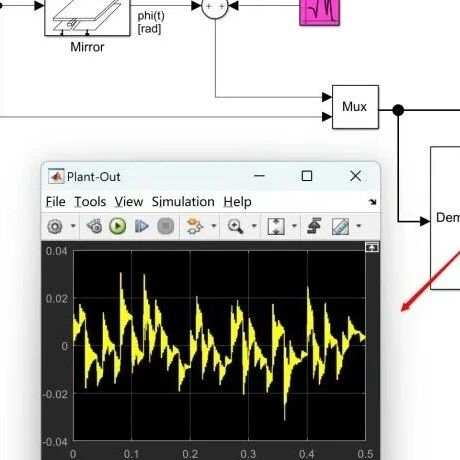Viewport: 460px width, 460px height.
Task: Close the Plant-Out scope window
Action: click(356, 176)
